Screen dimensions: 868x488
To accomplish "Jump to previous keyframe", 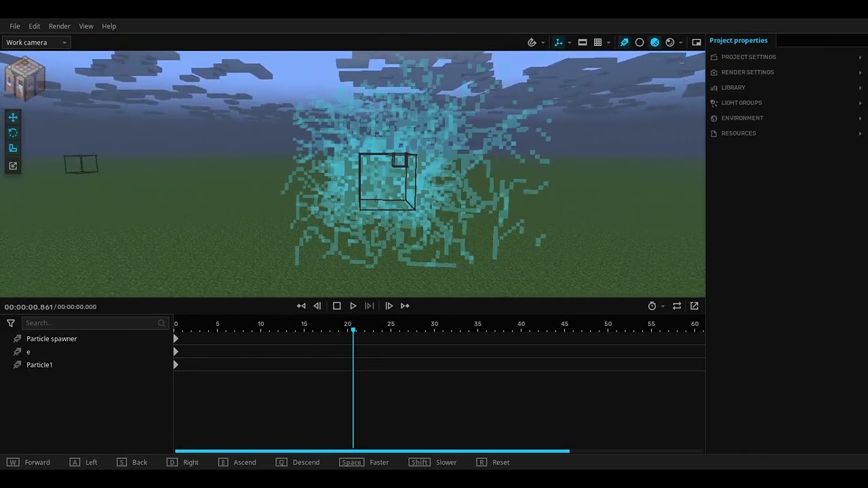I will pos(301,306).
